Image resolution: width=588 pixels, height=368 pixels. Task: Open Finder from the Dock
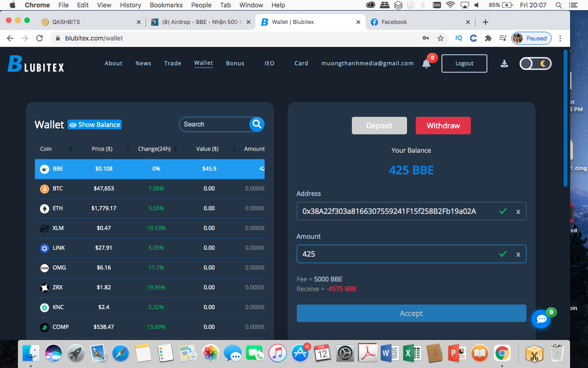(x=31, y=353)
